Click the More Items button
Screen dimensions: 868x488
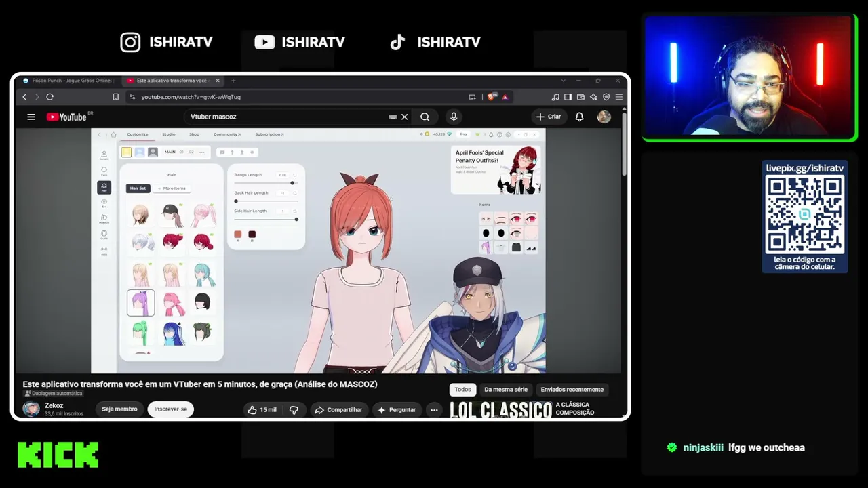click(x=172, y=188)
